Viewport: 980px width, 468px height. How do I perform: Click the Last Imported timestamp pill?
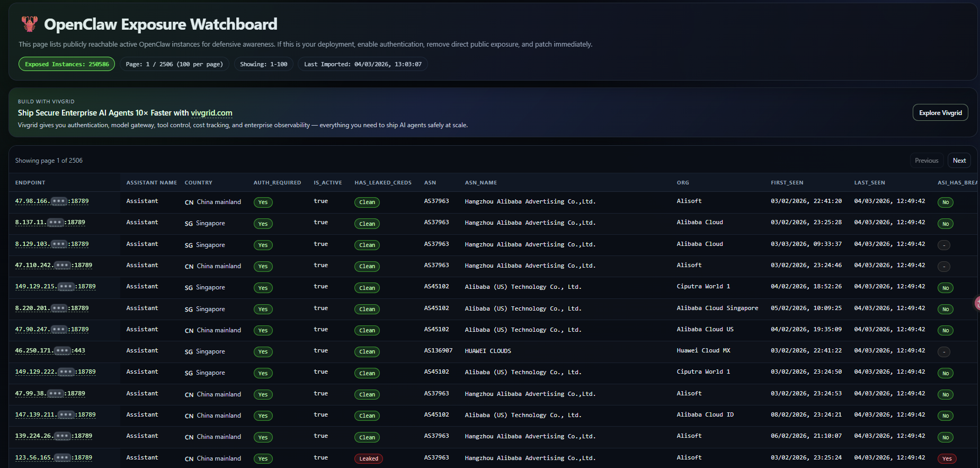(x=363, y=64)
